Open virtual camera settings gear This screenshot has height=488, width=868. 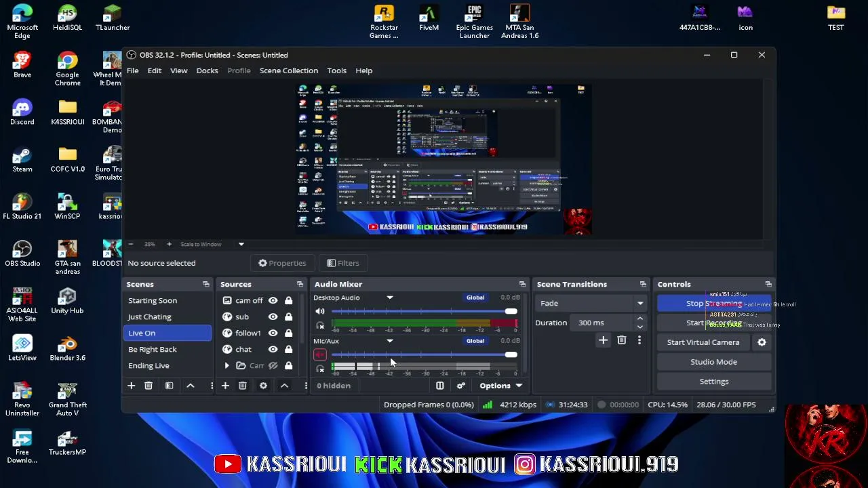click(762, 342)
